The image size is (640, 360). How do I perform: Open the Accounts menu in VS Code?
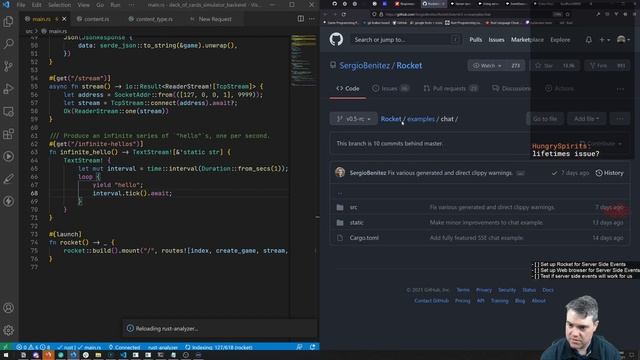pos(8,308)
